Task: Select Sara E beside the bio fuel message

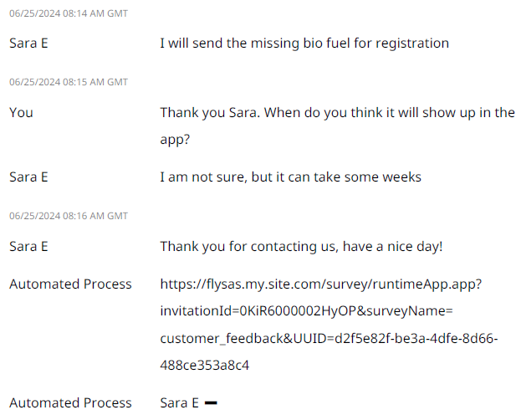Action: (x=28, y=44)
